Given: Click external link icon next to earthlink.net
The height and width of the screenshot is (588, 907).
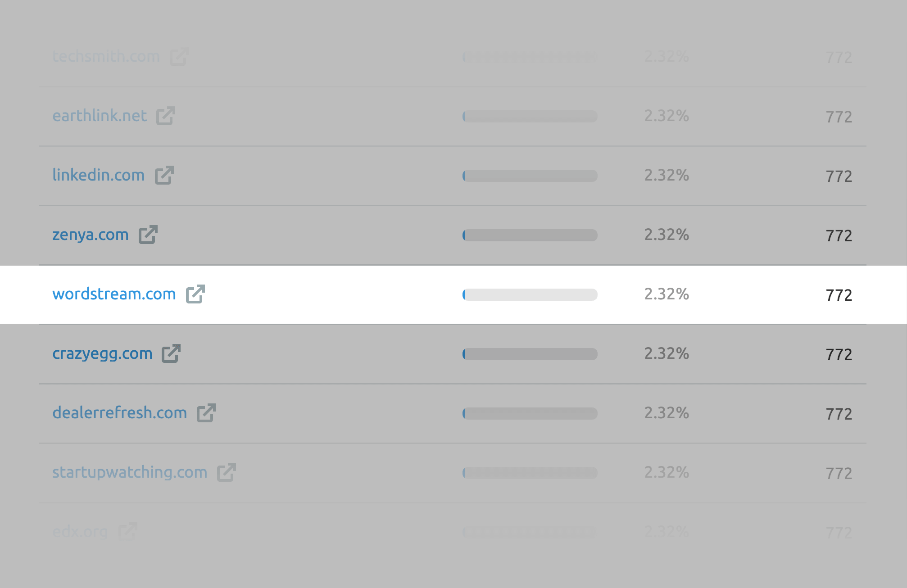Looking at the screenshot, I should 165,116.
